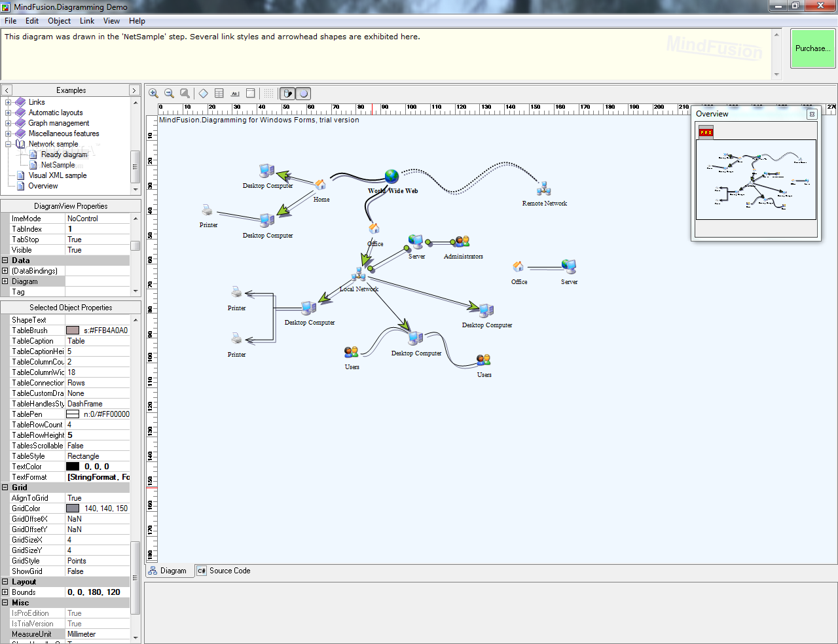Click the Overview diagram thumbnail
This screenshot has width=838, height=644.
point(756,180)
